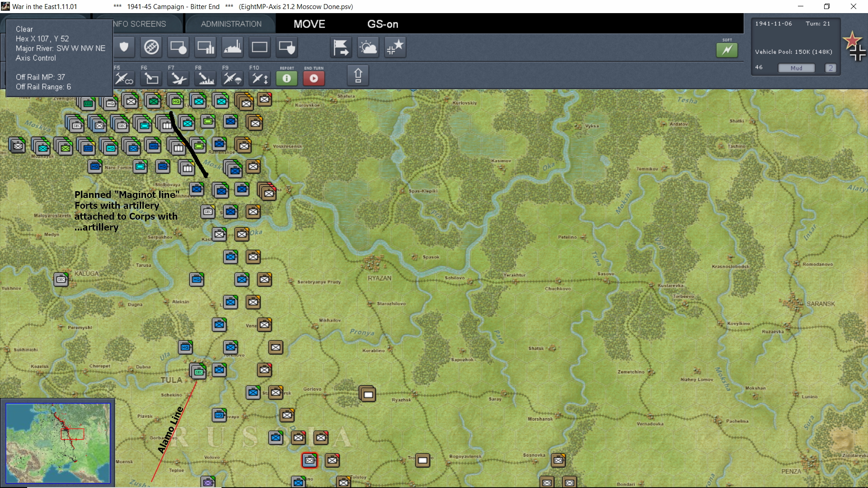Screen dimensions: 868x488
Task: Click the rectangle with circle toolbar icon
Action: tap(178, 47)
